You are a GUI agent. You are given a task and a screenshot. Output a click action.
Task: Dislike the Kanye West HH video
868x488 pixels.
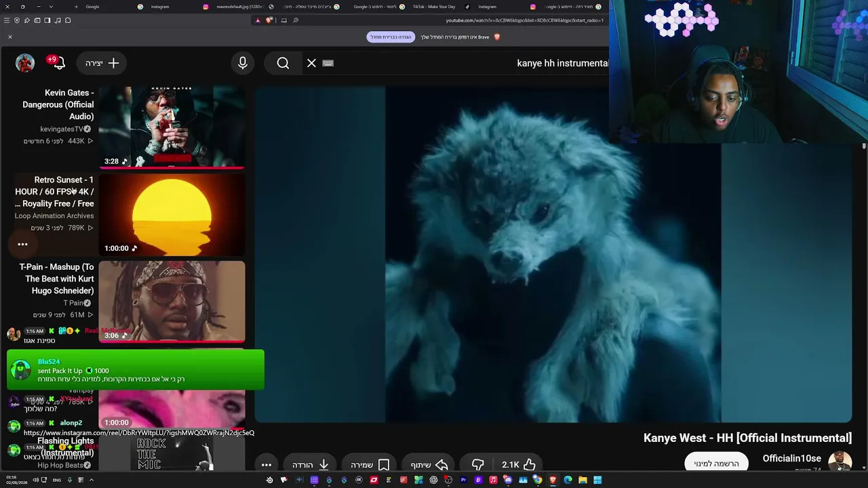pos(478,465)
